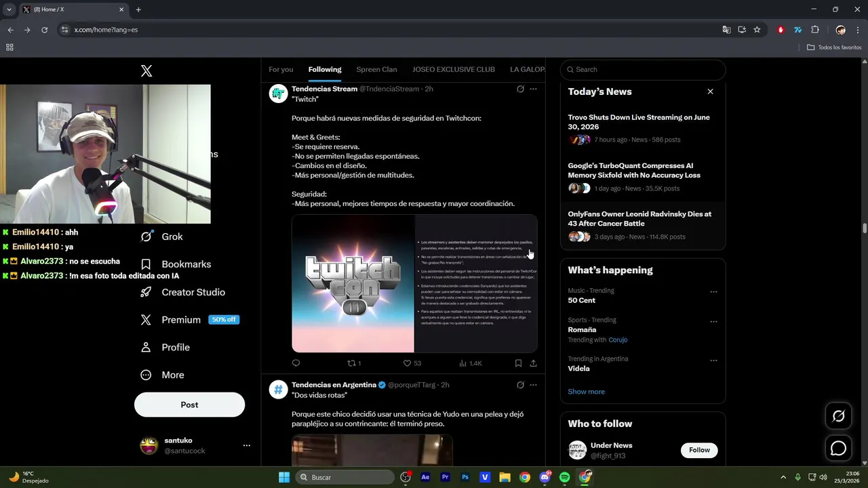Image resolution: width=868 pixels, height=488 pixels.
Task: Repost the Tendencias Stream Twitch post
Action: click(x=354, y=363)
